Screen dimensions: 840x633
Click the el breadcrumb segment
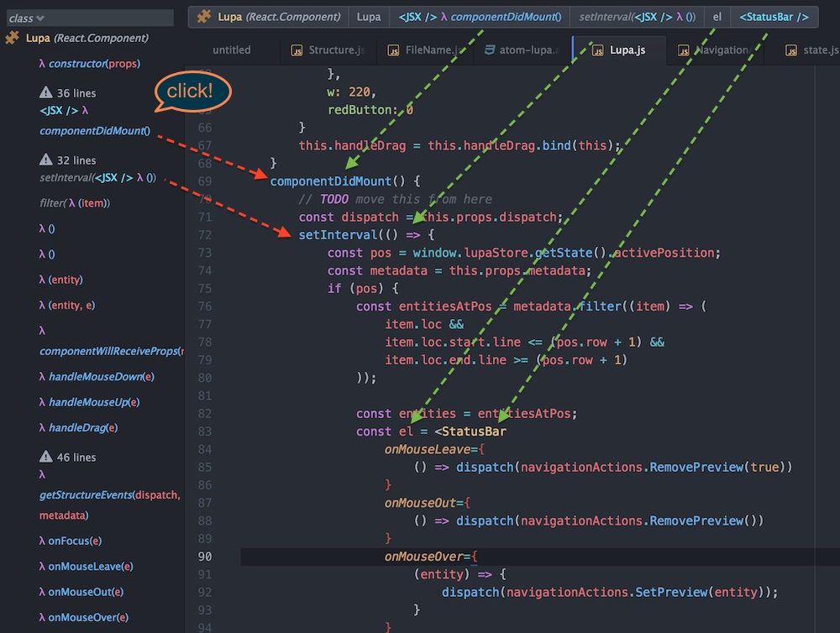(717, 17)
